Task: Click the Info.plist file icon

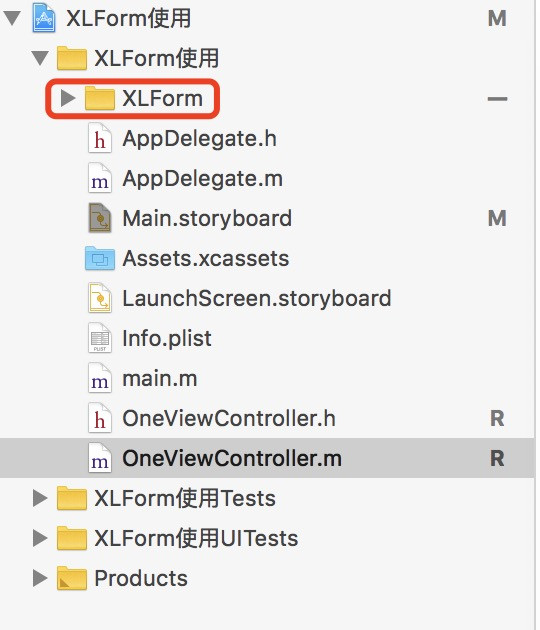Action: (x=100, y=338)
